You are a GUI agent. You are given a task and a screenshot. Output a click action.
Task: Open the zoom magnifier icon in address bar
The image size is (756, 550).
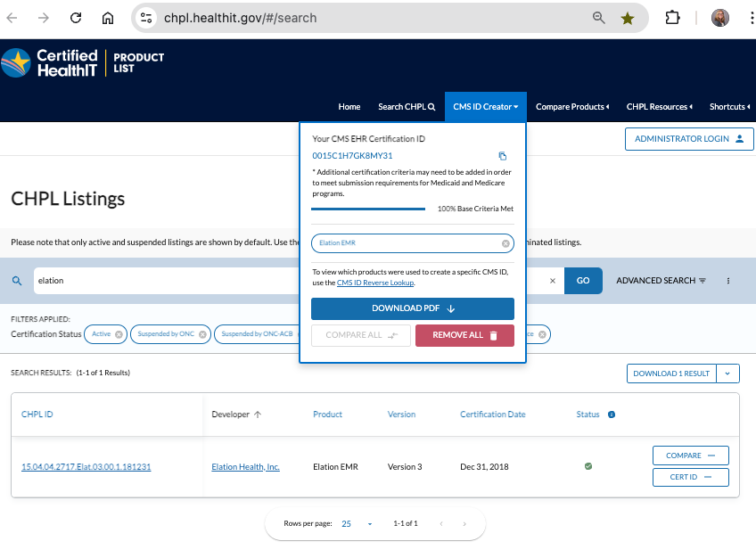[598, 18]
